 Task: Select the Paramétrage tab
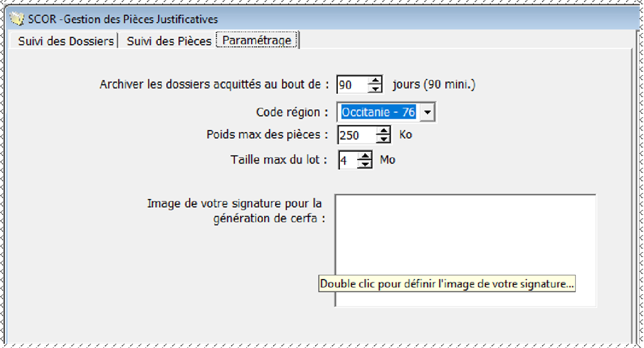coord(256,40)
